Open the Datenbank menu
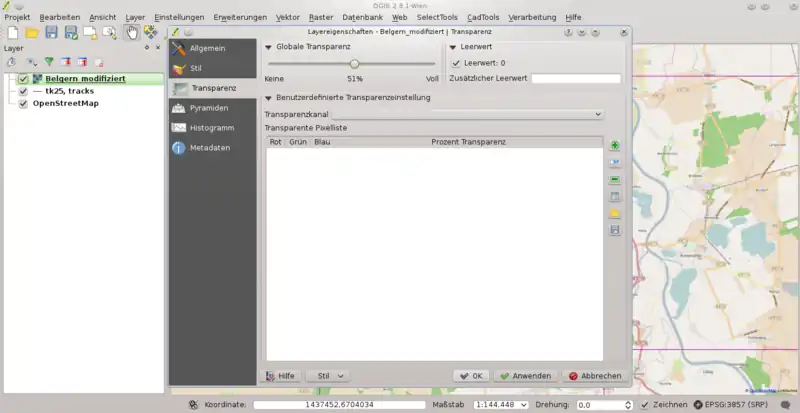Screen dimensions: 800x413 pos(362,17)
